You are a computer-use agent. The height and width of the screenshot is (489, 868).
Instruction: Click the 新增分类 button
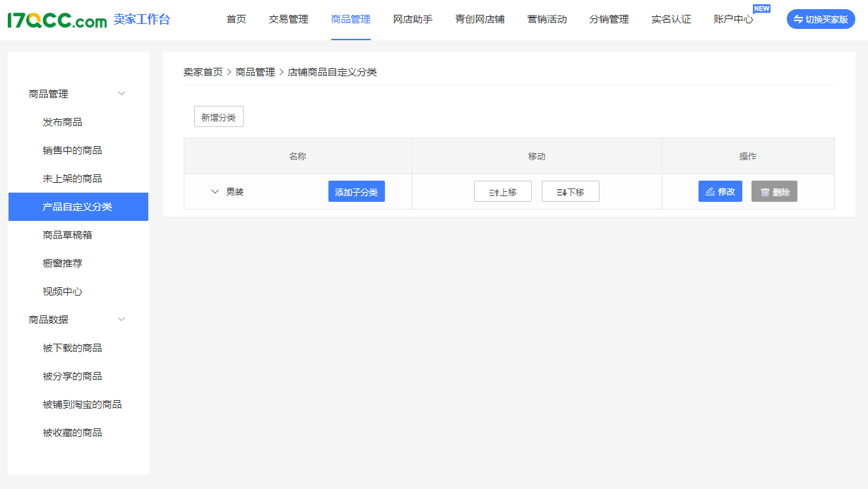tap(218, 117)
